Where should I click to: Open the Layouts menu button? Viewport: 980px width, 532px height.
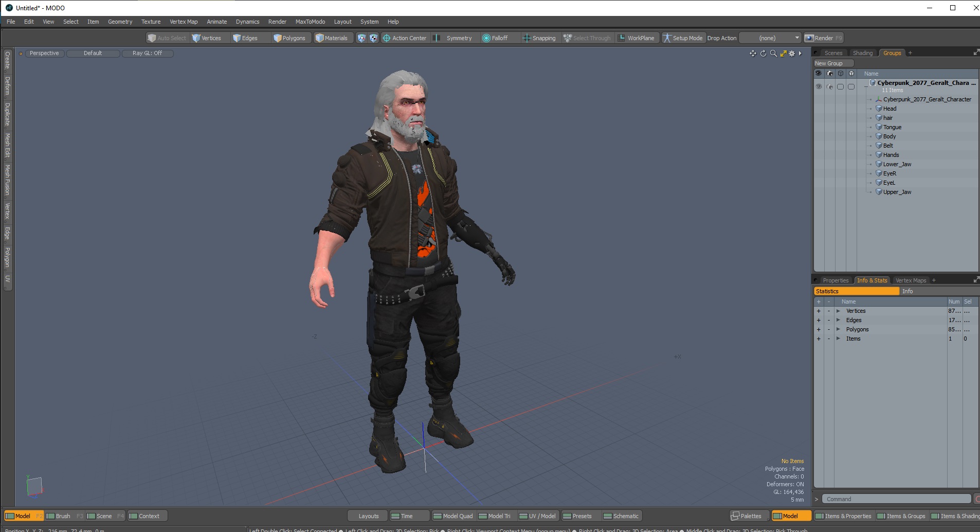click(368, 516)
